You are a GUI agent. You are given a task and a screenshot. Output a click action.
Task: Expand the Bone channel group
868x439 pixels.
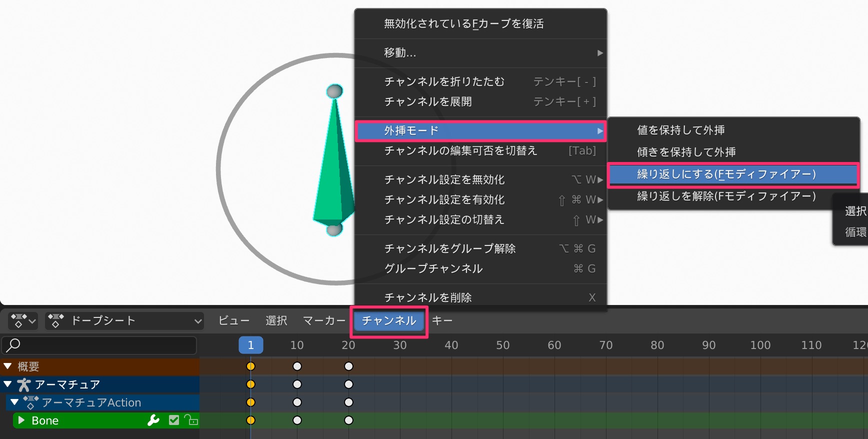[x=21, y=420]
